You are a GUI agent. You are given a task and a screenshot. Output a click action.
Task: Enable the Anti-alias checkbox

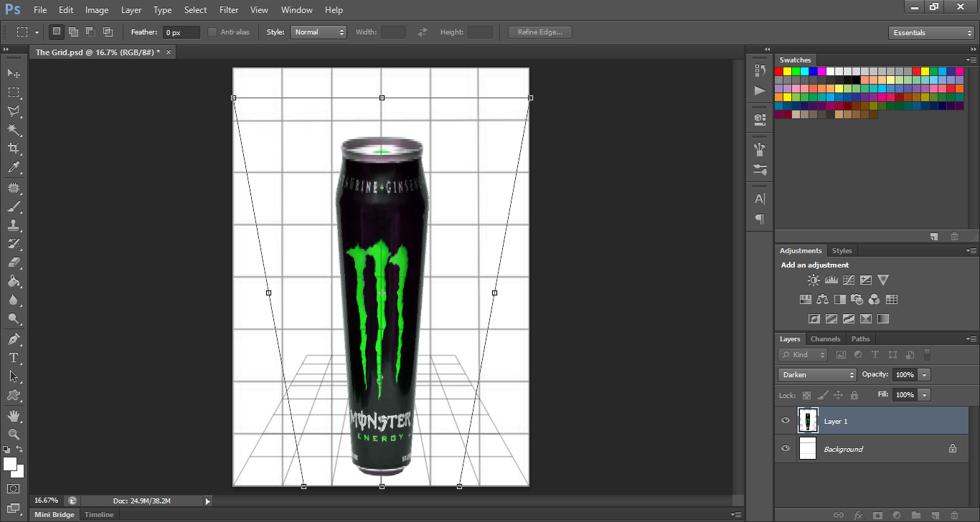pos(212,32)
